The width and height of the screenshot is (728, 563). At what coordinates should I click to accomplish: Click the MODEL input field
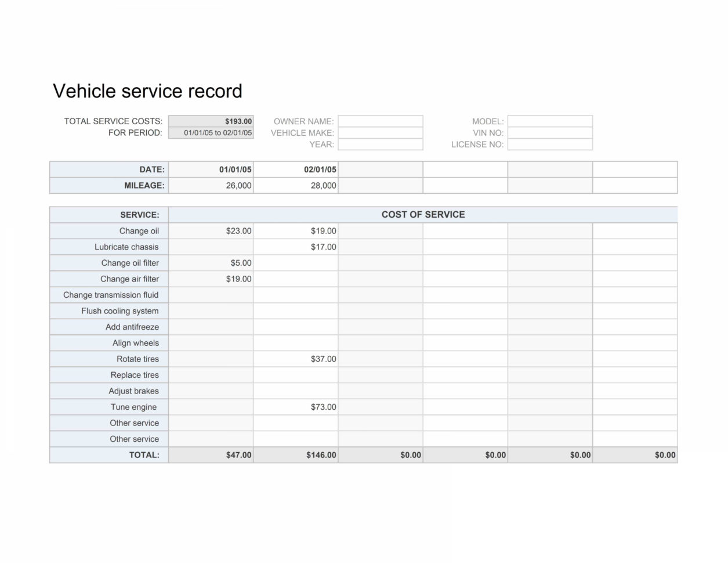click(549, 121)
